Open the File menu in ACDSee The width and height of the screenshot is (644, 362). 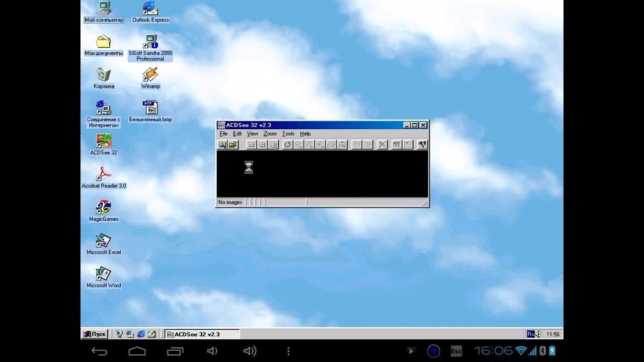[223, 134]
